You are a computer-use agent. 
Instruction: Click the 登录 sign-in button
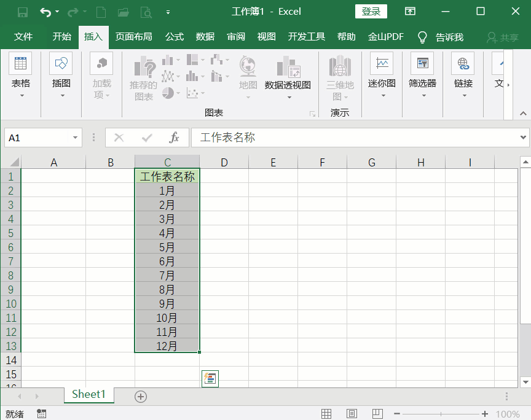pos(371,12)
